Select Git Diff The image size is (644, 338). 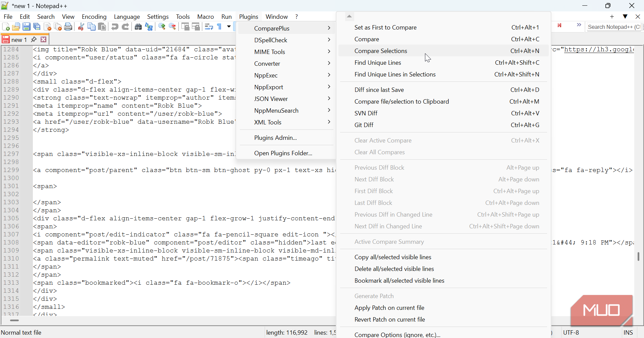[444, 125]
